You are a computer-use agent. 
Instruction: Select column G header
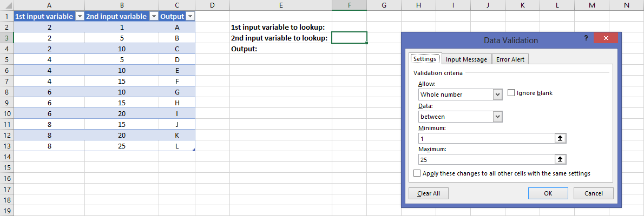(384, 5)
